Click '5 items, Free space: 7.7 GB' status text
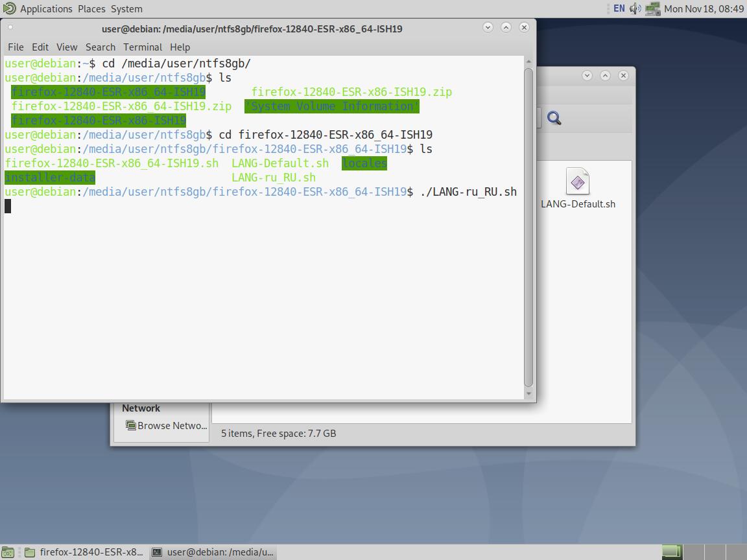This screenshot has width=747, height=560. coord(278,434)
